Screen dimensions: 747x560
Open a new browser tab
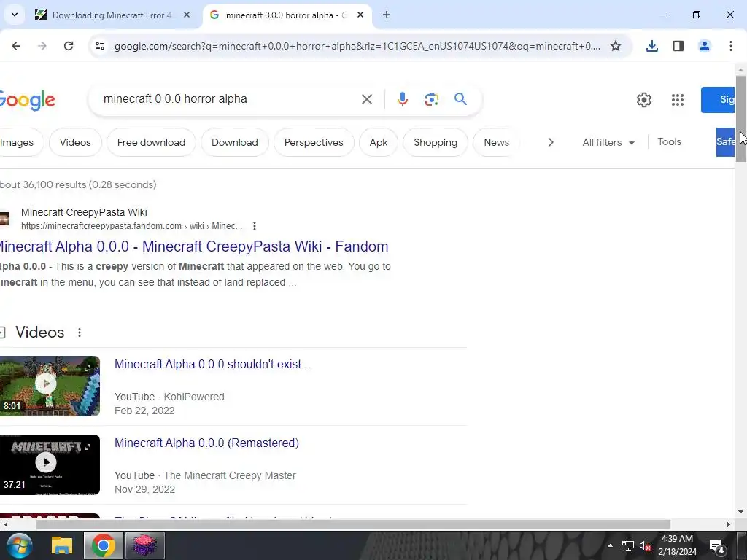click(x=387, y=15)
